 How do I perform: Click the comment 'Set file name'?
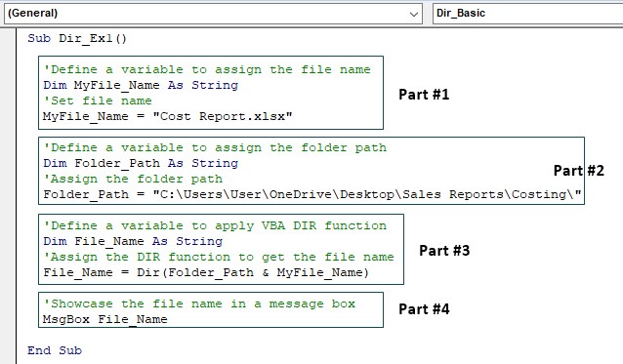pyautogui.click(x=98, y=101)
